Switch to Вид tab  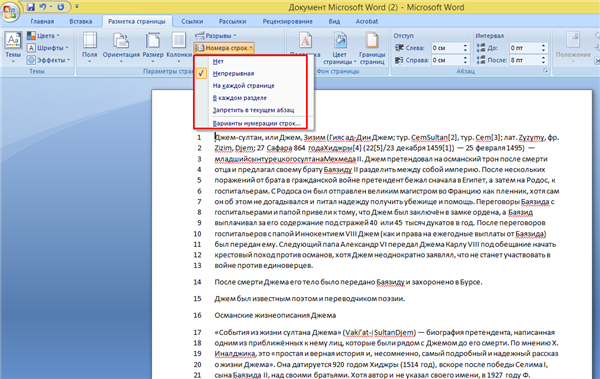[334, 21]
